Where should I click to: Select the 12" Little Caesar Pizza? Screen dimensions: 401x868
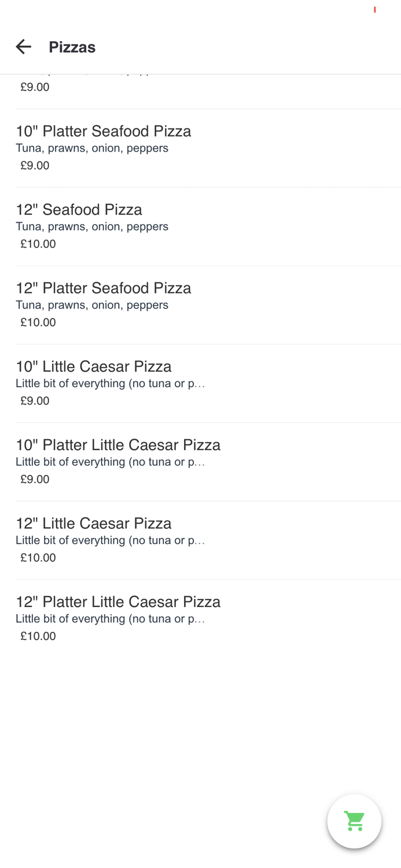click(93, 523)
